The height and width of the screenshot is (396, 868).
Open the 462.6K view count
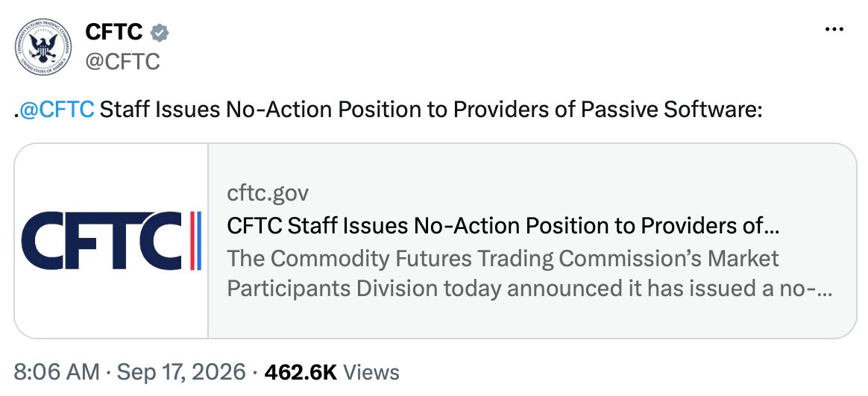[301, 371]
